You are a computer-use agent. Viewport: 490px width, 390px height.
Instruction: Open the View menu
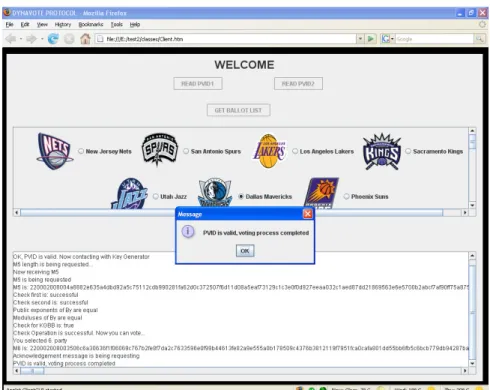click(x=42, y=24)
